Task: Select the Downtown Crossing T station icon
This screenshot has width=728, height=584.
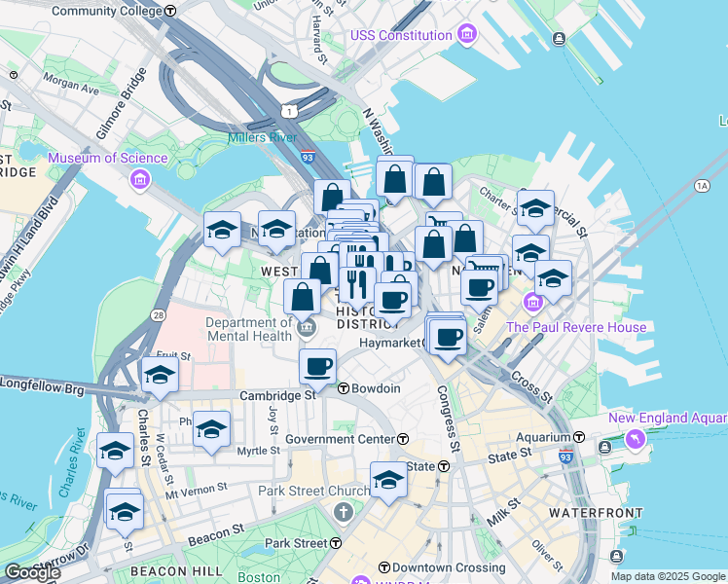Action: 384,567
